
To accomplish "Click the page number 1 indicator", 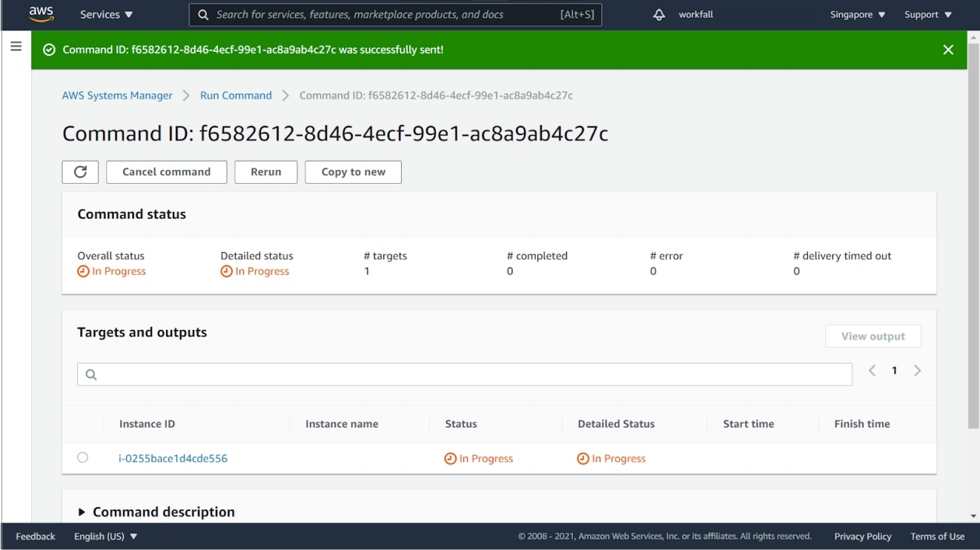I will point(895,371).
